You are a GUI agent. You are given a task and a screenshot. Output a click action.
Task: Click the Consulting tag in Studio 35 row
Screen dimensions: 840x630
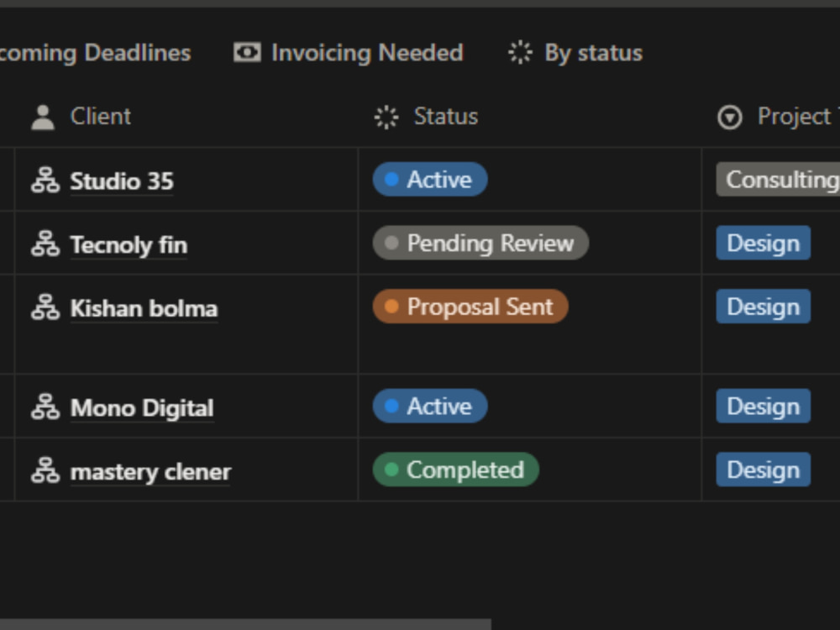[x=778, y=180]
